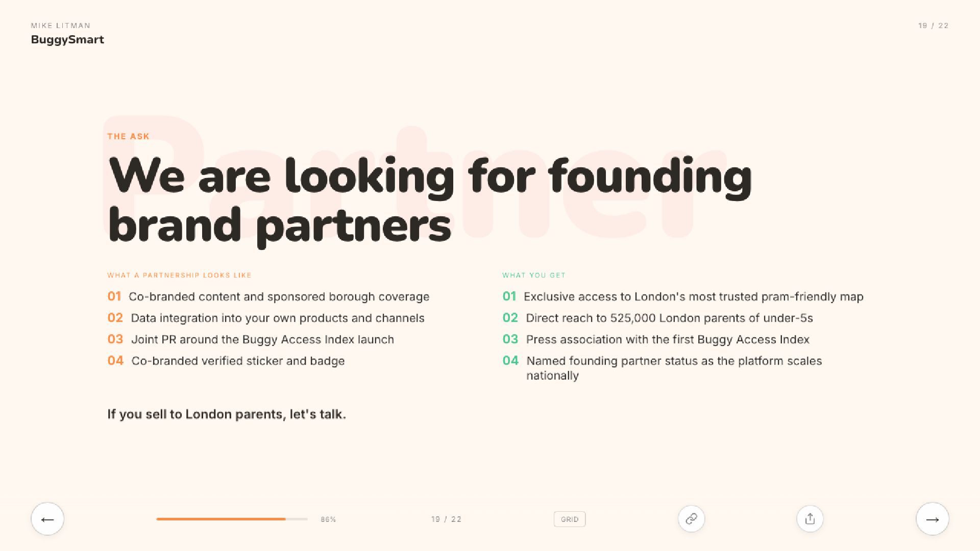Click the 86% progress percentage label

pyautogui.click(x=328, y=519)
